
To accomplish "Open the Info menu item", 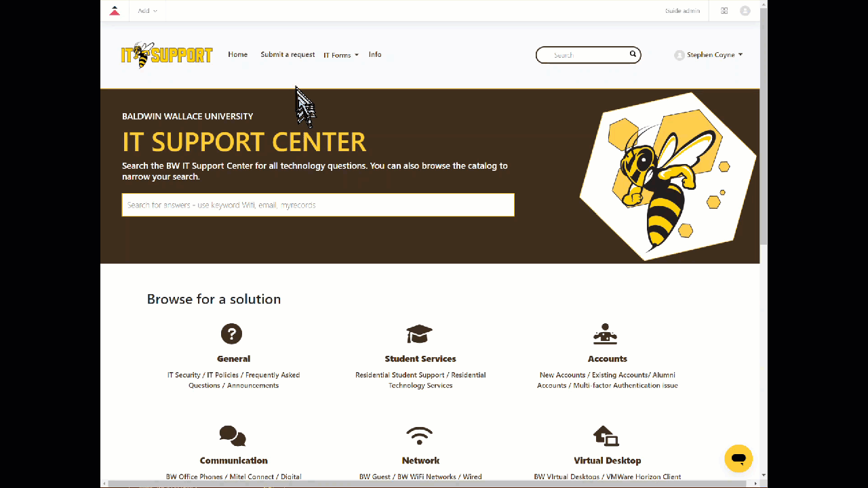I will [x=375, y=54].
